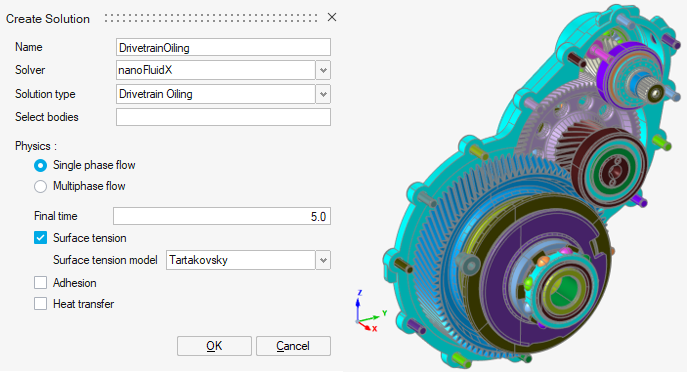687x372 pixels.
Task: Enable the Adhesion checkbox
Action: (40, 283)
